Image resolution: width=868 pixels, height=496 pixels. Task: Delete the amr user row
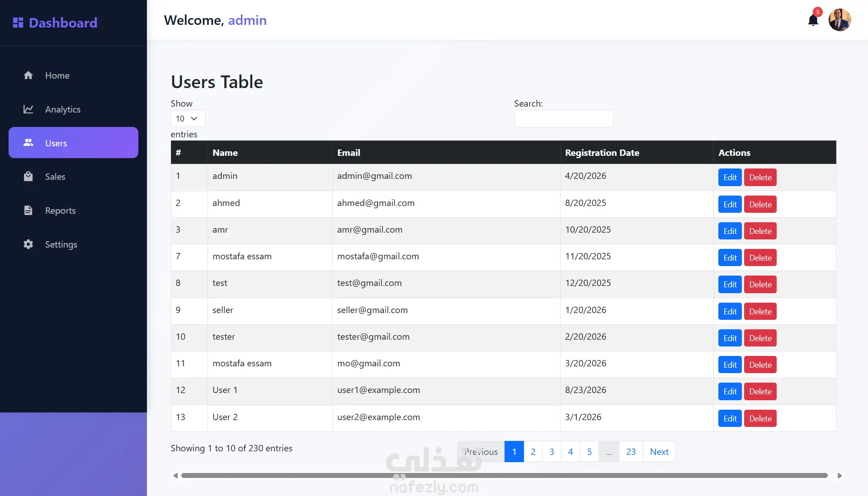760,231
